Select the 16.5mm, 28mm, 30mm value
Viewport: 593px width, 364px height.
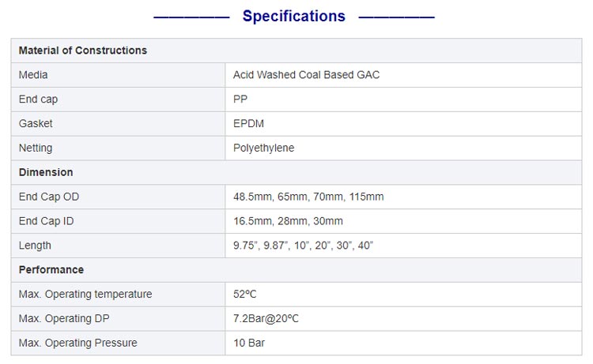coord(288,221)
